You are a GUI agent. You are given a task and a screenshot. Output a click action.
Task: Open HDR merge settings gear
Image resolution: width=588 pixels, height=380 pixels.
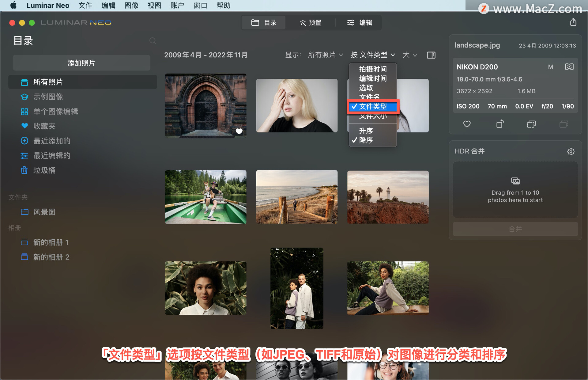(x=571, y=151)
